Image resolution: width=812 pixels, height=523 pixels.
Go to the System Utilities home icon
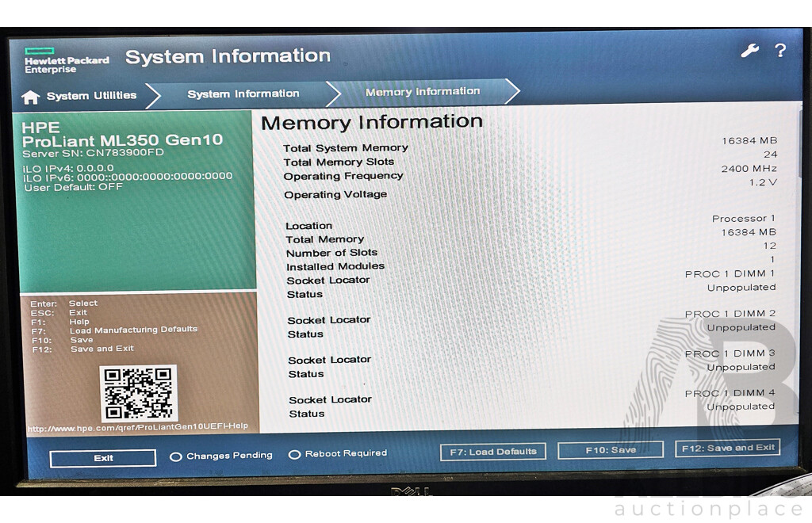31,97
